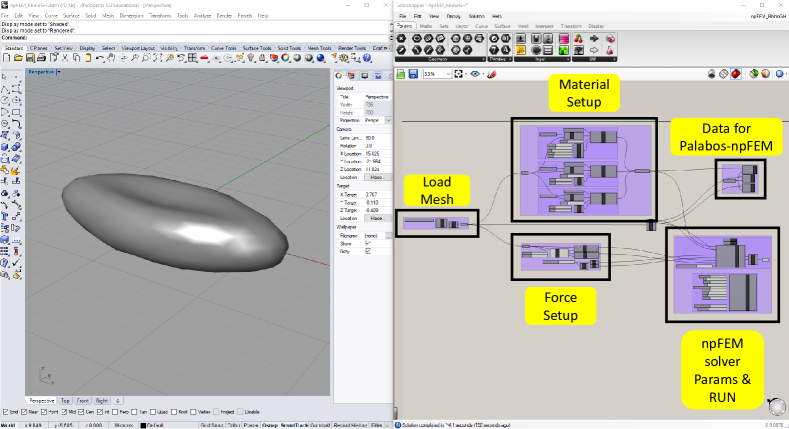Click the Default layer color swatch
This screenshot has height=429, width=789.
143,425
